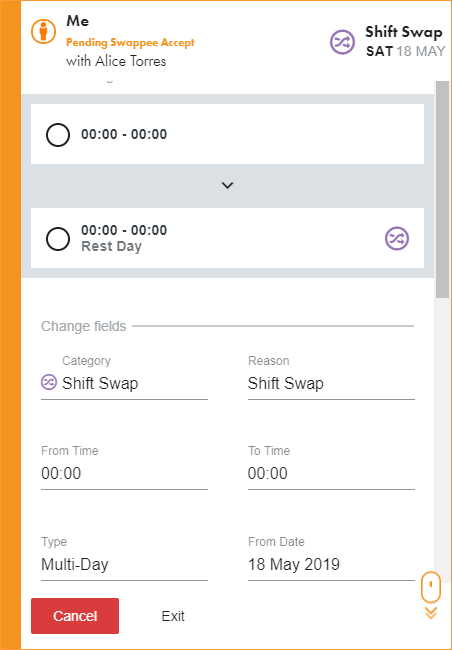Click the small swap icon beside Category
This screenshot has height=650, width=452.
point(49,382)
